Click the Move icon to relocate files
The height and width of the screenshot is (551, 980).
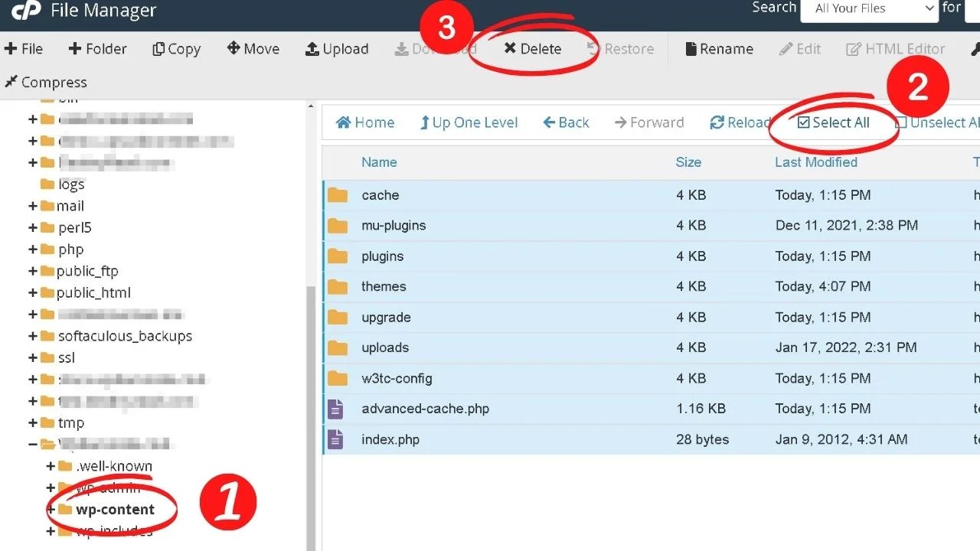[253, 48]
